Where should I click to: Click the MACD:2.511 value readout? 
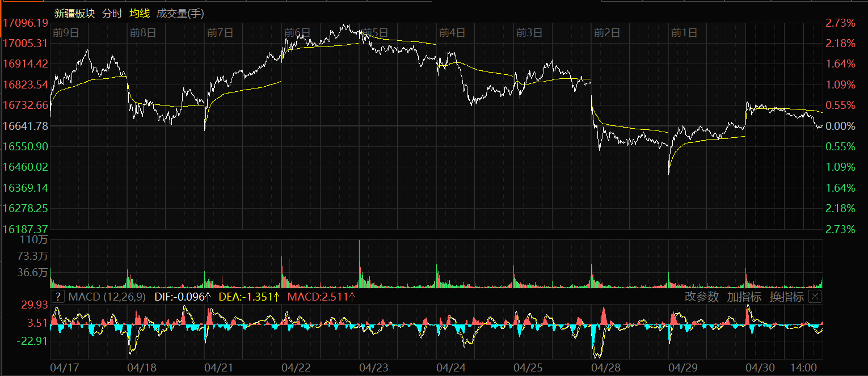[322, 297]
